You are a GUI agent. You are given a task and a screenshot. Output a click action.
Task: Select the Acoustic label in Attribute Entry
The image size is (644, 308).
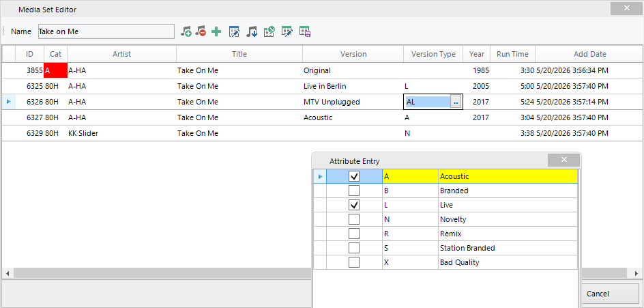pyautogui.click(x=508, y=176)
